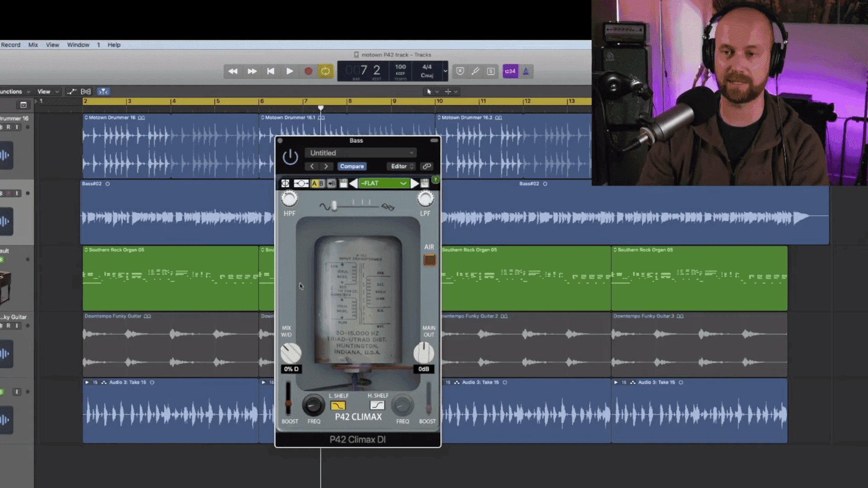Open the LCD display mode dropdown arrow
This screenshot has width=868, height=488.
tap(445, 71)
